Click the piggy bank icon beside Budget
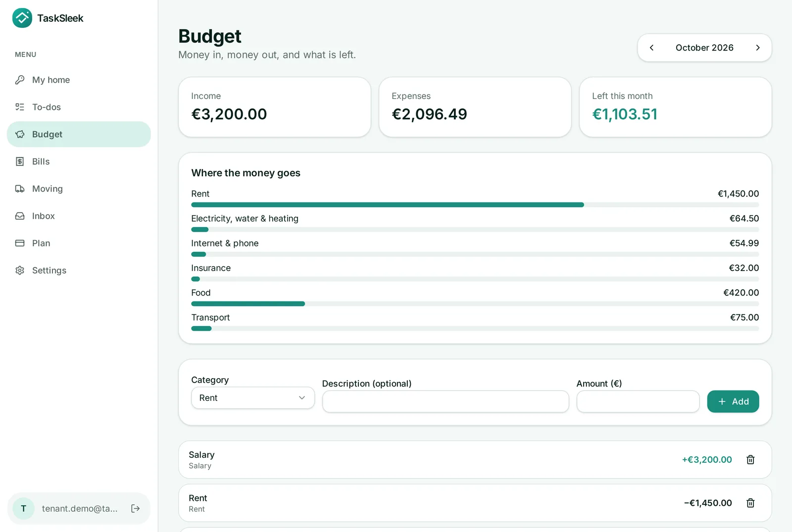The height and width of the screenshot is (532, 792). [20, 134]
